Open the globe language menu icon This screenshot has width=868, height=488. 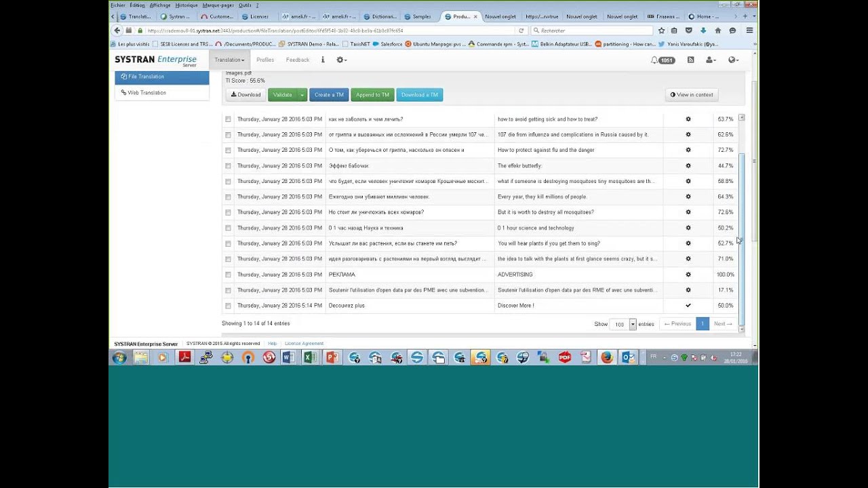coord(732,60)
